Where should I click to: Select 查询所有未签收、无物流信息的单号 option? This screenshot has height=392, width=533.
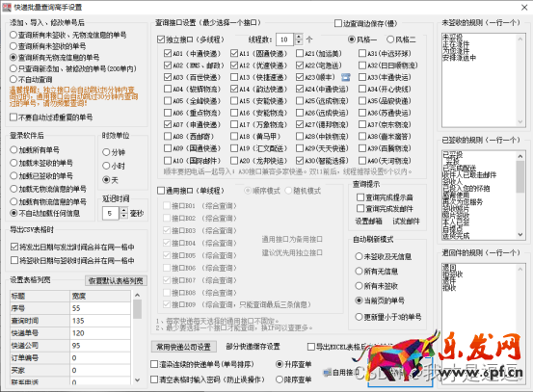click(68, 35)
